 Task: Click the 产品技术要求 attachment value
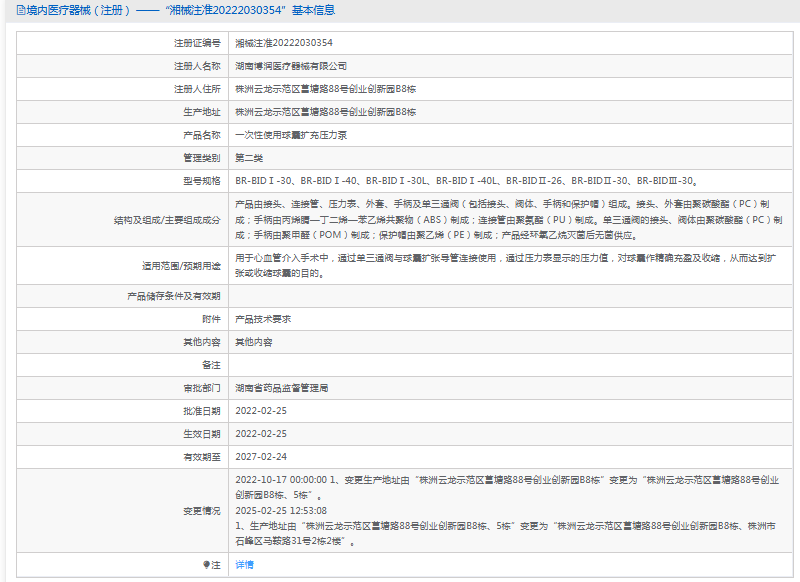[x=263, y=319]
